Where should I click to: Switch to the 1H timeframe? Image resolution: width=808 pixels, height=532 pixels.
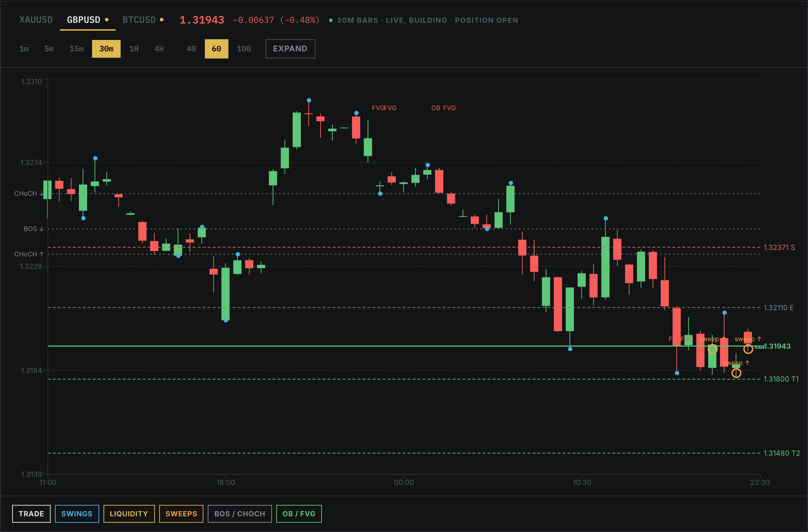(134, 49)
